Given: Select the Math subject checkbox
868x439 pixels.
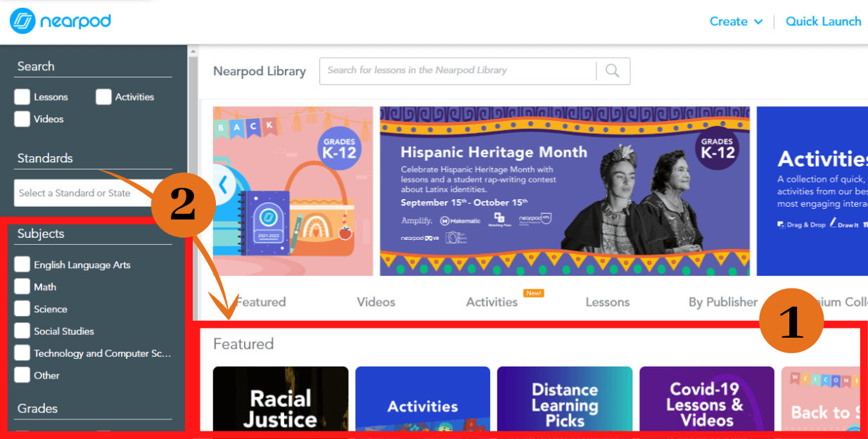Looking at the screenshot, I should (22, 286).
